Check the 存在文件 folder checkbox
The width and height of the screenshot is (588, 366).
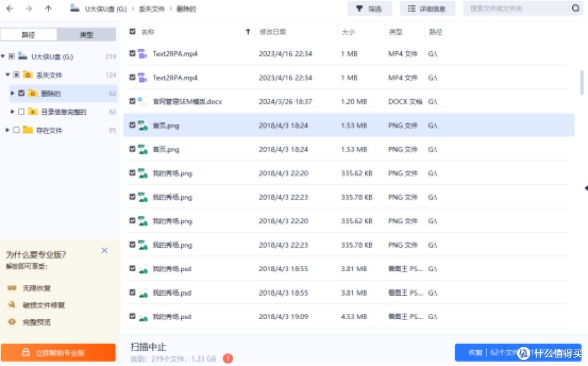(16, 130)
